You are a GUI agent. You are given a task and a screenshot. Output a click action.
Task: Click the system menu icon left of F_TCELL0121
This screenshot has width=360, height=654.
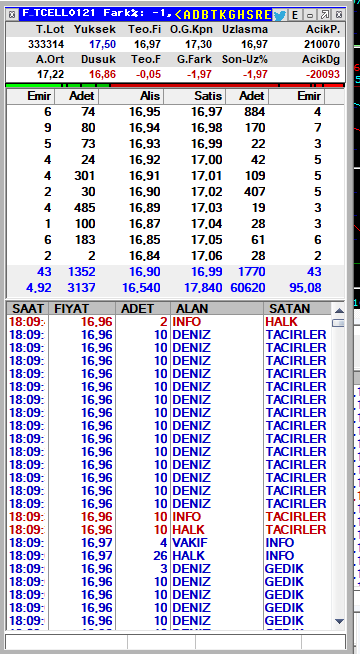click(x=12, y=15)
